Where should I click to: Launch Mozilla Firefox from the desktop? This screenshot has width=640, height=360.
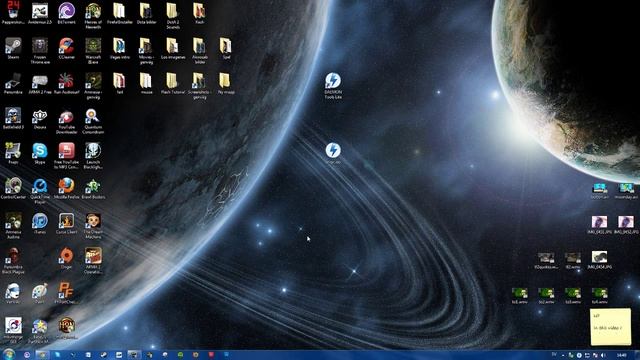tap(66, 189)
